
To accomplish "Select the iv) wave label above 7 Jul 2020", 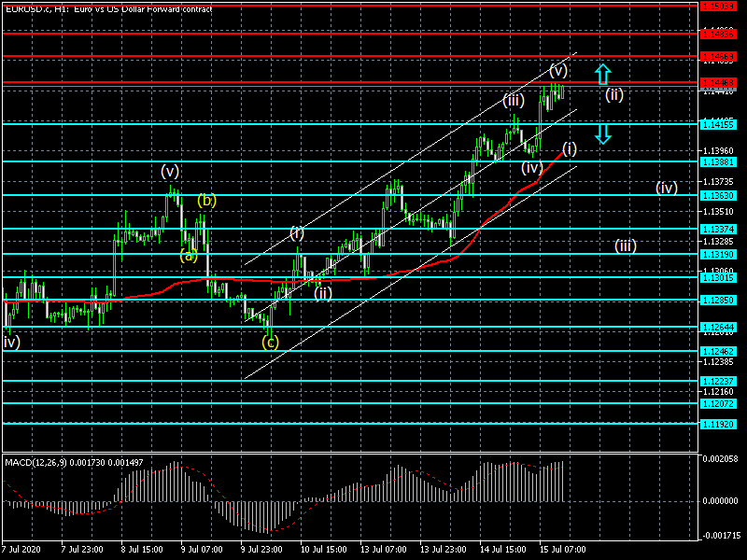I will [11, 342].
